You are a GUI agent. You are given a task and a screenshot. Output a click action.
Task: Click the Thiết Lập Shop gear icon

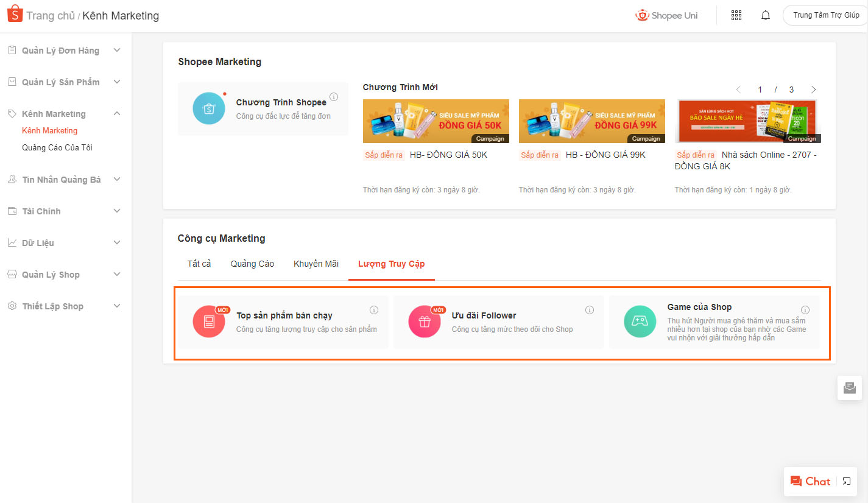12,306
